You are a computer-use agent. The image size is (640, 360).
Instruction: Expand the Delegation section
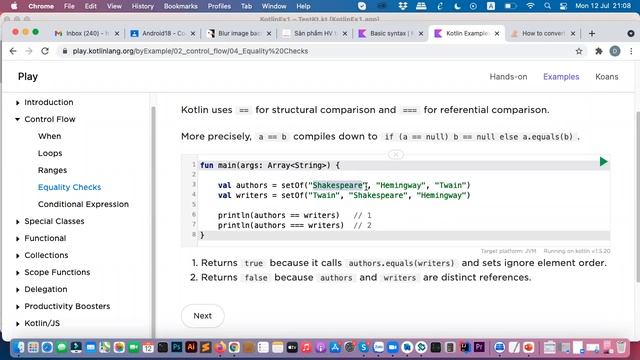[x=18, y=290]
